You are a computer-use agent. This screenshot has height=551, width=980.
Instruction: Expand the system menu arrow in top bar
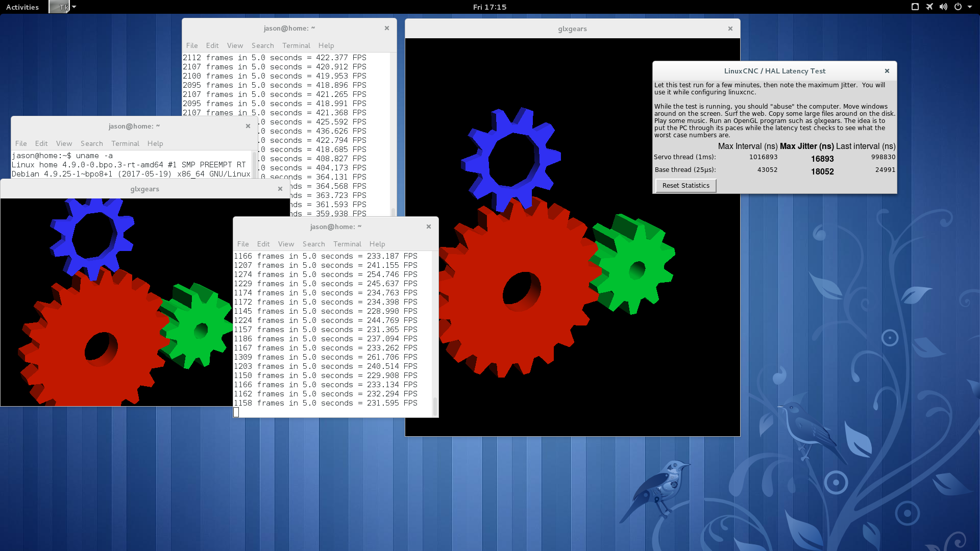[970, 7]
